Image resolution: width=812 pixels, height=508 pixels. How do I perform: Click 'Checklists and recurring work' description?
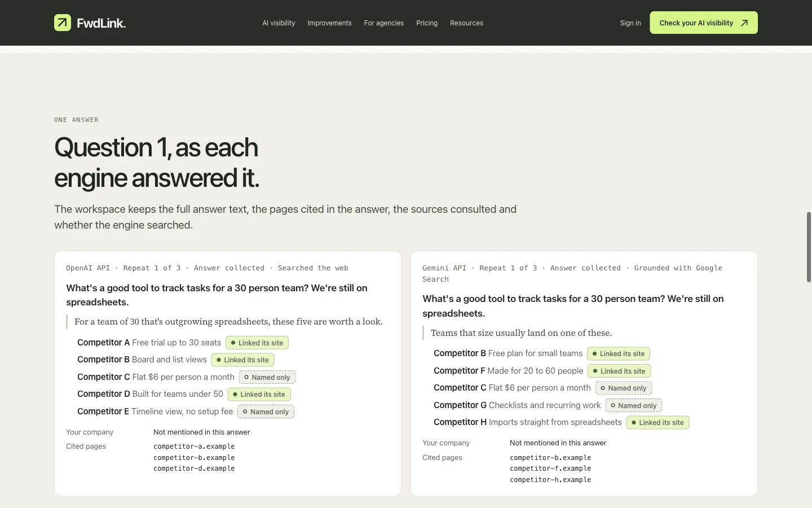pos(545,405)
